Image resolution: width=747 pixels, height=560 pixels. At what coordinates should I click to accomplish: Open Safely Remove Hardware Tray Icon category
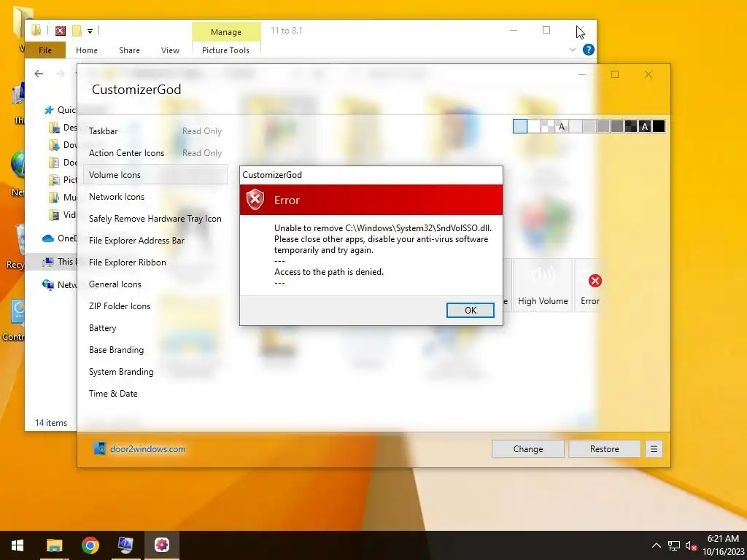155,219
